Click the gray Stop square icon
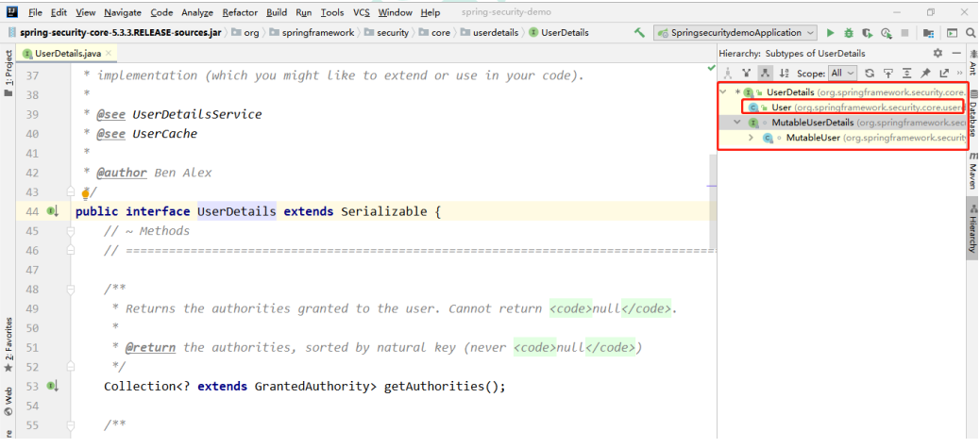The image size is (980, 448). tap(904, 32)
